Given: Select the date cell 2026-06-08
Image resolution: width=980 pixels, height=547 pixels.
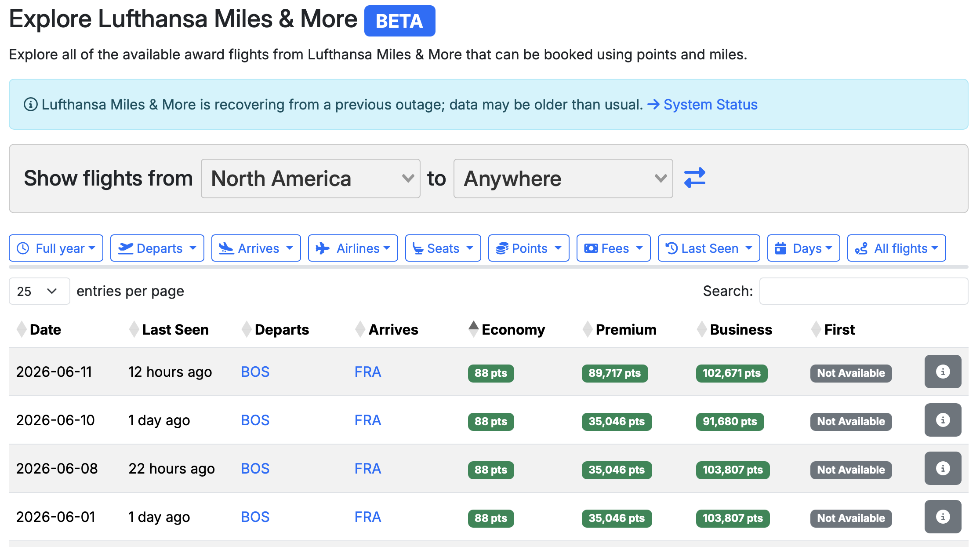Looking at the screenshot, I should coord(57,469).
